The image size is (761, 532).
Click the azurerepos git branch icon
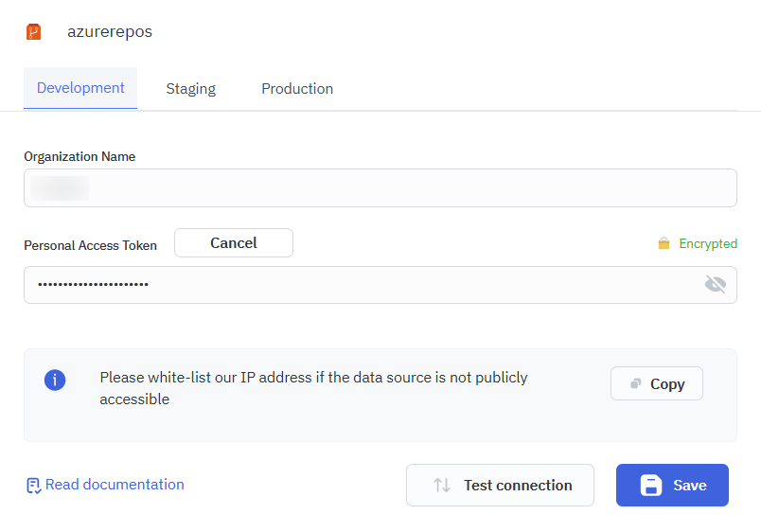point(33,32)
